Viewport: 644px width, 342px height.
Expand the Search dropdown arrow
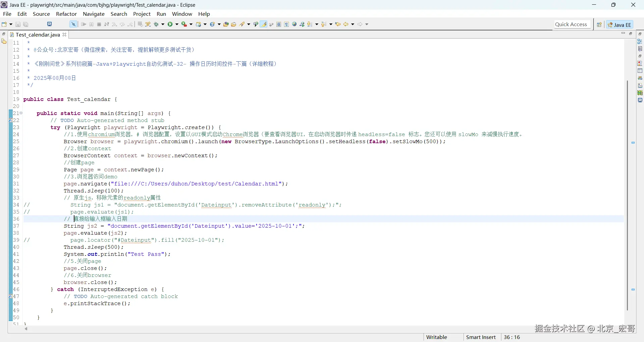(x=249, y=24)
